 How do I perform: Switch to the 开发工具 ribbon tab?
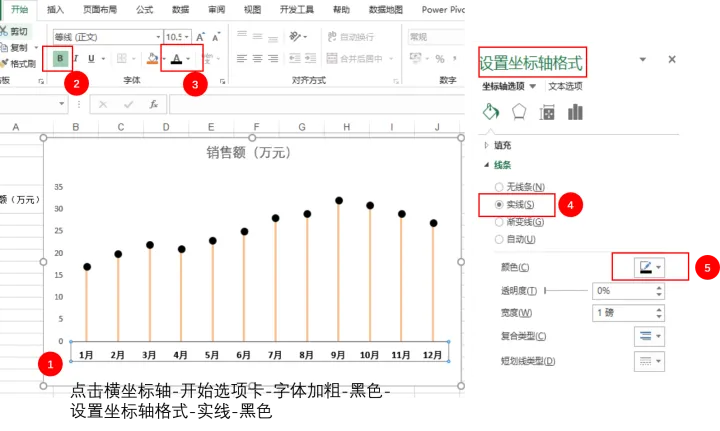click(297, 9)
